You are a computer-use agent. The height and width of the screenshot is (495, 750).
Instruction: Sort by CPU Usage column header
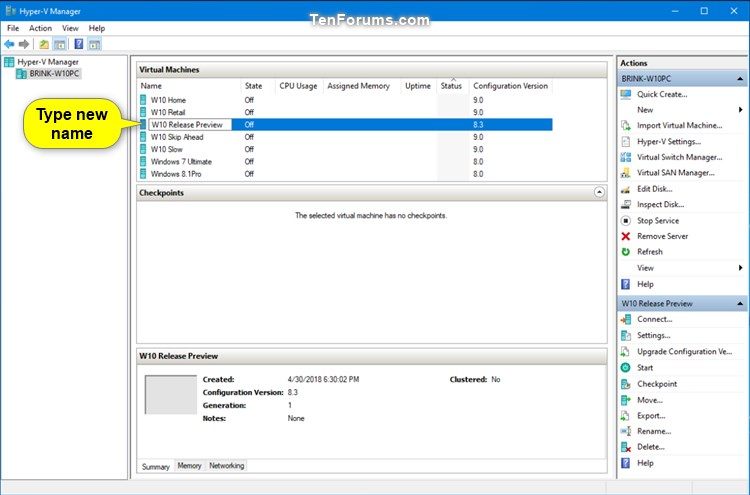click(x=299, y=86)
